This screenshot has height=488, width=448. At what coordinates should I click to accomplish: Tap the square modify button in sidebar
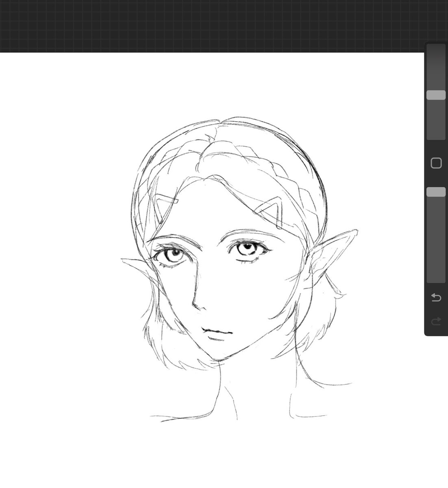[436, 163]
